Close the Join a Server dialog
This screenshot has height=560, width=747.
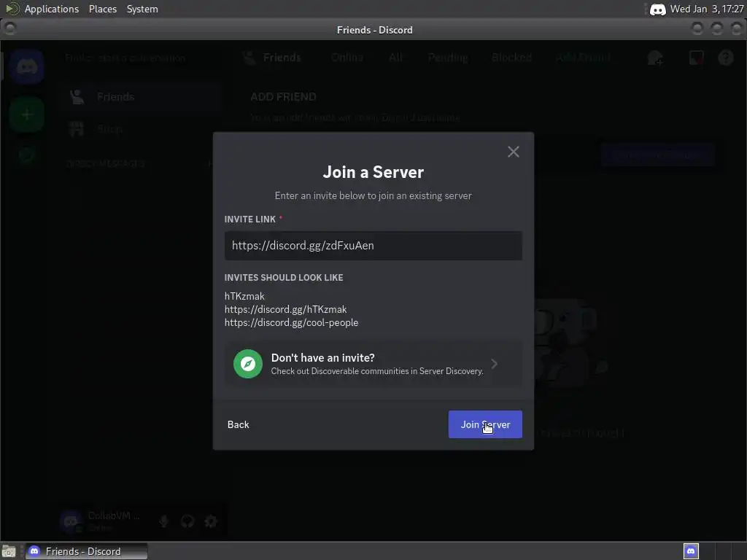click(x=513, y=152)
